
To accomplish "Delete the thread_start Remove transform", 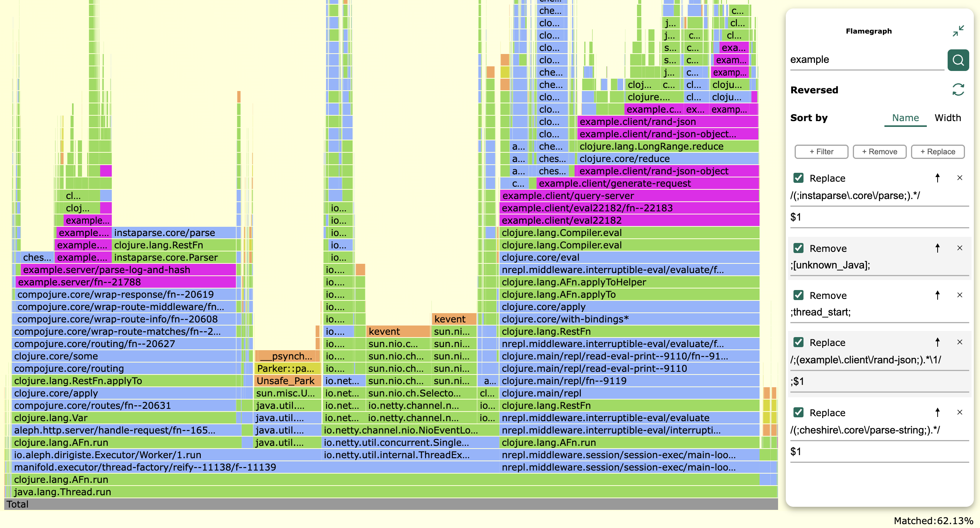I will pos(960,295).
